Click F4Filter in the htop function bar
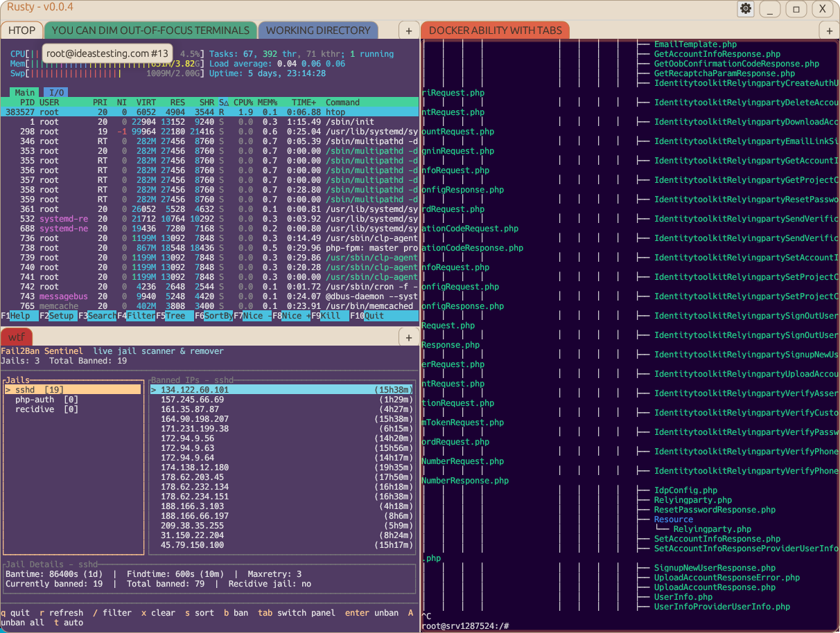 (x=134, y=315)
